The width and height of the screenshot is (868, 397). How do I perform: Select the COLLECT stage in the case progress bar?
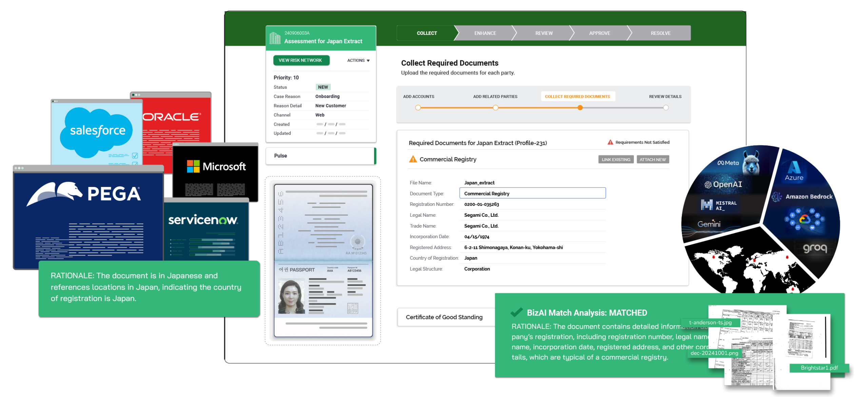point(426,33)
